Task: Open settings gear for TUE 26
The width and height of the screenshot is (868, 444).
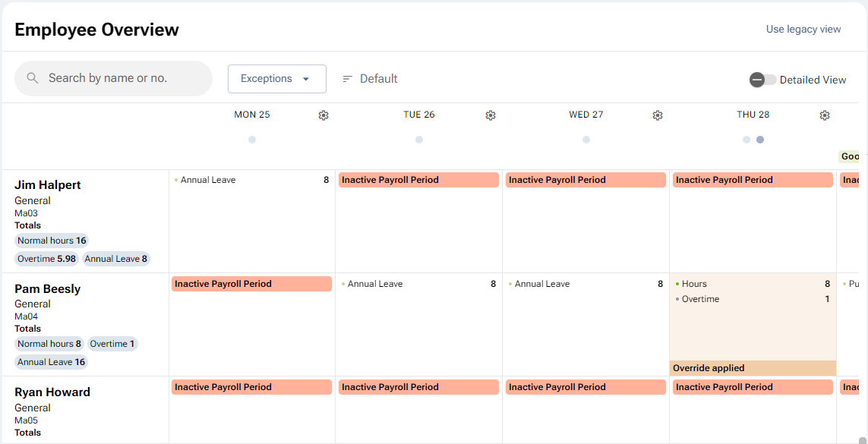Action: 491,115
